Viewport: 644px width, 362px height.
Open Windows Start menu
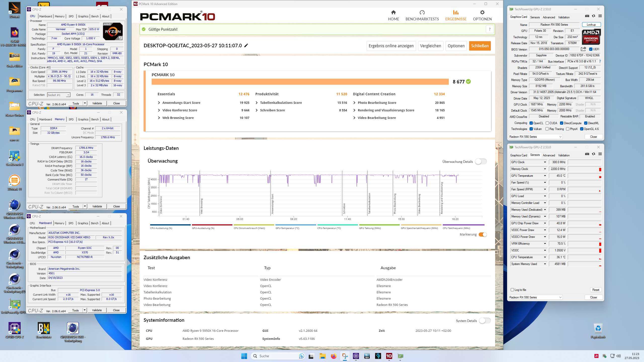pos(244,356)
